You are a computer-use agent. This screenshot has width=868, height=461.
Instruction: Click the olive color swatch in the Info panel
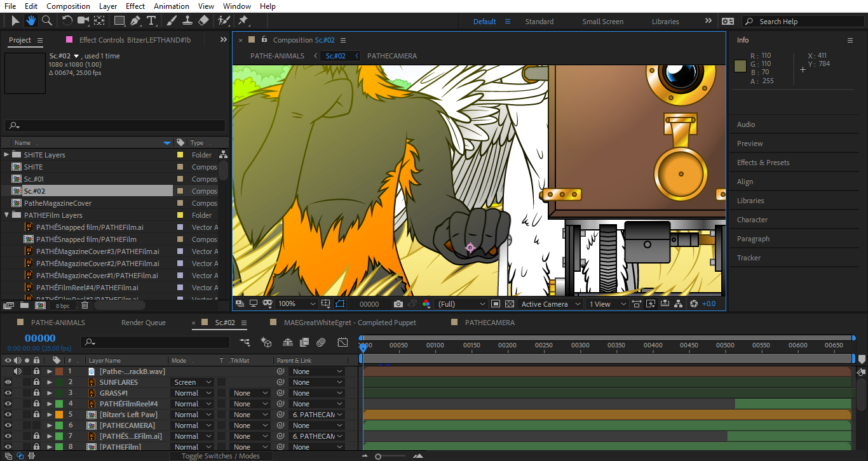point(740,66)
